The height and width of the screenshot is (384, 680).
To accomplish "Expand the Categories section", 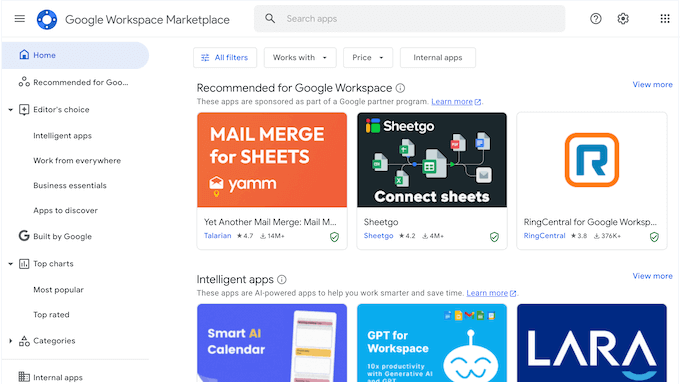I will 10,341.
